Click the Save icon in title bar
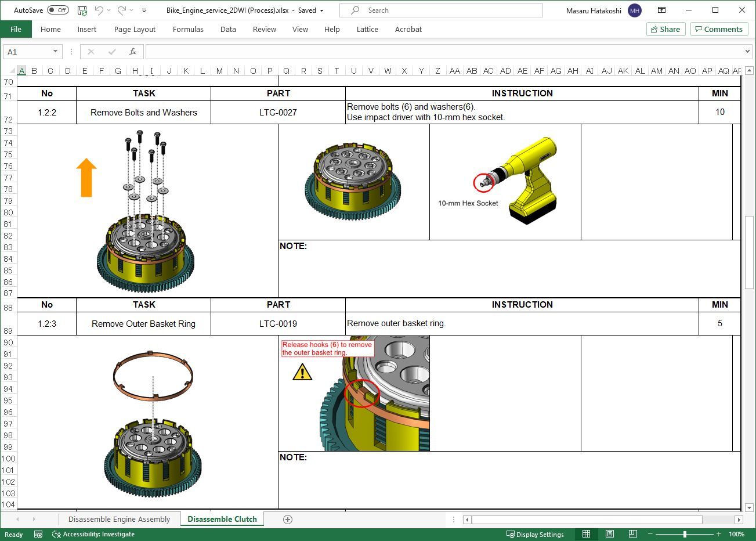This screenshot has height=541, width=756. (x=82, y=10)
